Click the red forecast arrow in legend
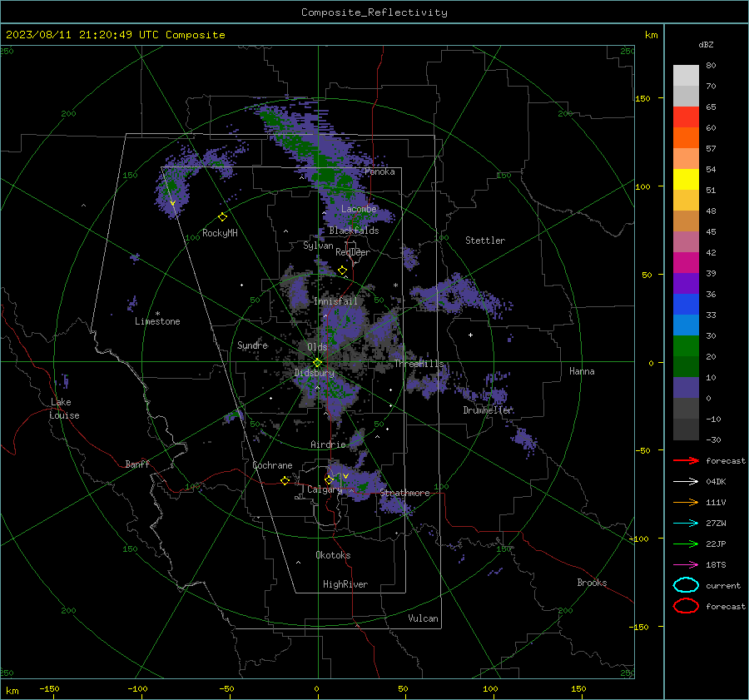This screenshot has width=749, height=700. click(686, 460)
